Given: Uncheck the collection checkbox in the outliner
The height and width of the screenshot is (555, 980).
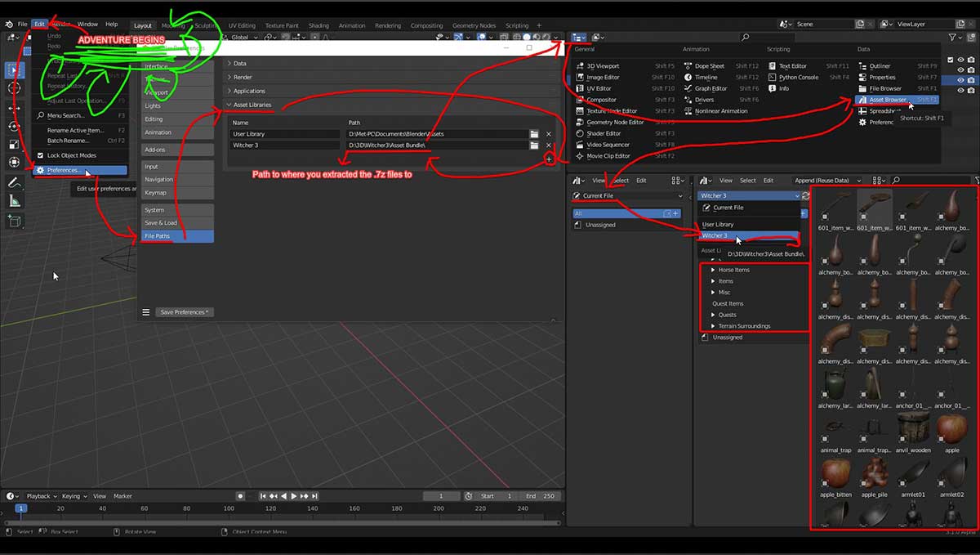Looking at the screenshot, I should pos(951,60).
